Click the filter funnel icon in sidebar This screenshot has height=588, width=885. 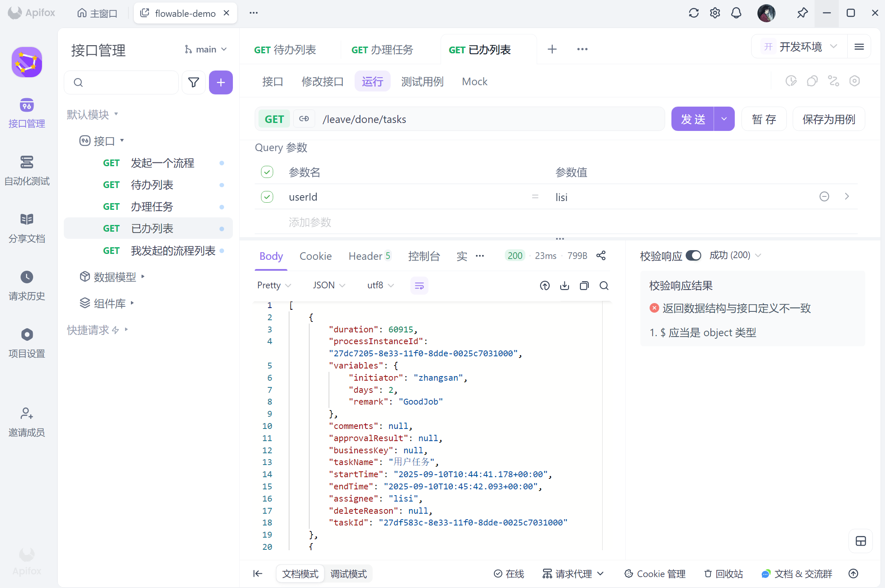point(193,82)
